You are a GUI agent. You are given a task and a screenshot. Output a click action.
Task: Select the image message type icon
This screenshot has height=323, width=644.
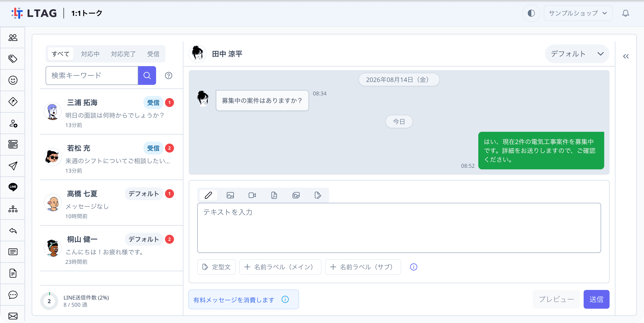click(x=230, y=195)
